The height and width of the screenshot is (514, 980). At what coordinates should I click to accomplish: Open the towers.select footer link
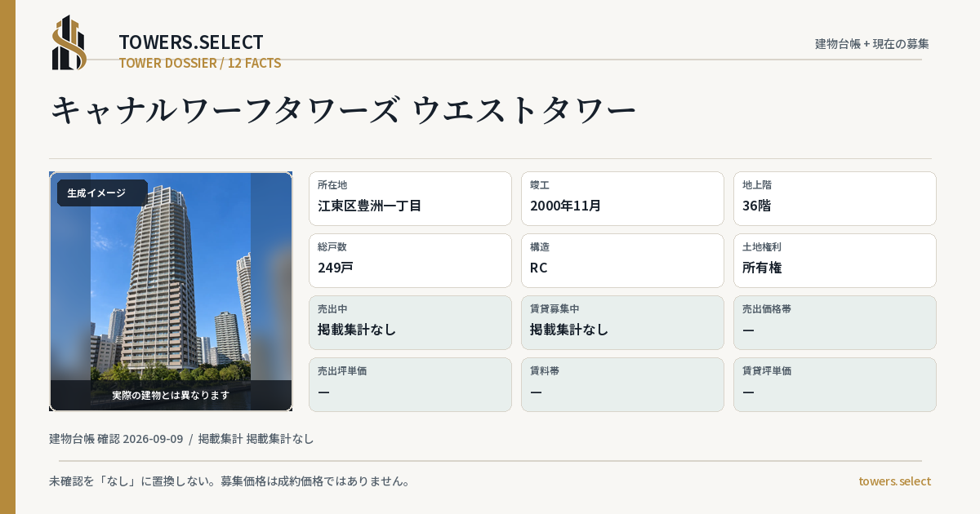click(894, 481)
